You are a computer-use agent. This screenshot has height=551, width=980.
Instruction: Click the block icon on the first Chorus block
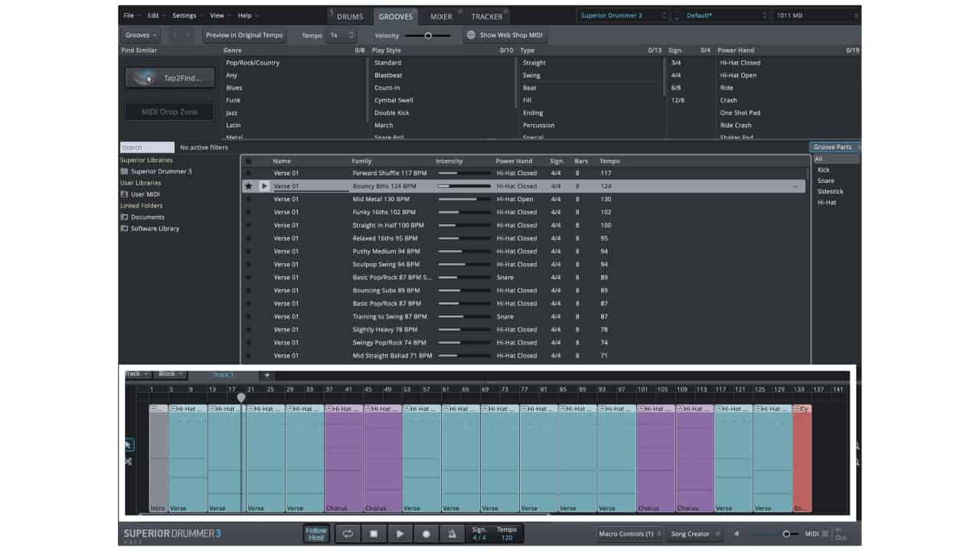329,409
